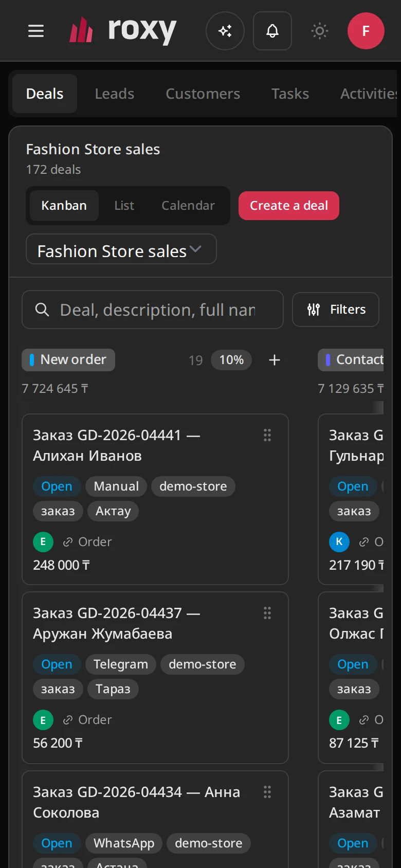Toggle light theme with sun icon
This screenshot has height=868, width=401.
click(320, 31)
